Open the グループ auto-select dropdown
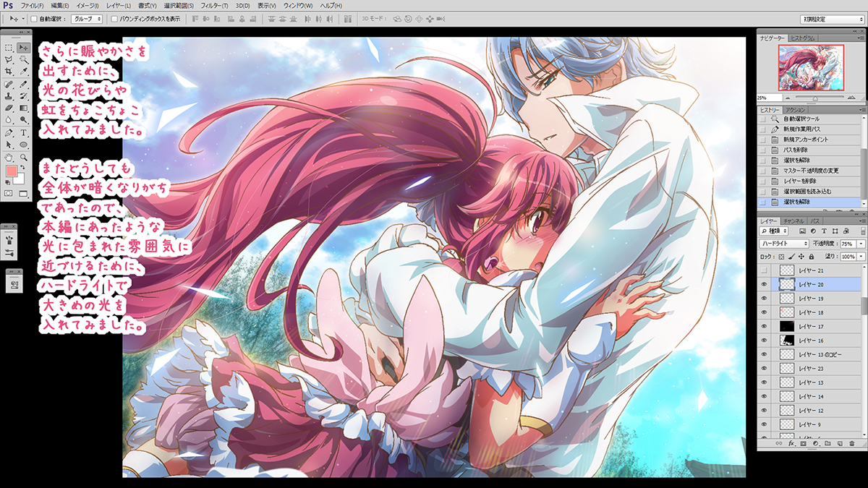This screenshot has height=488, width=868. coord(86,19)
